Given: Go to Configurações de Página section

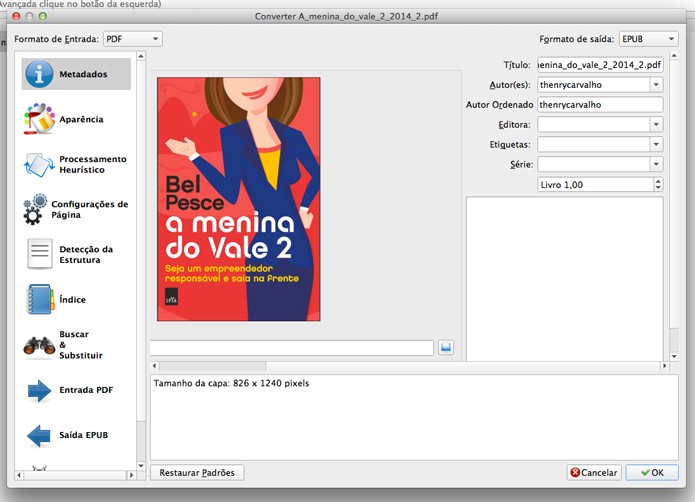Looking at the screenshot, I should coord(76,209).
